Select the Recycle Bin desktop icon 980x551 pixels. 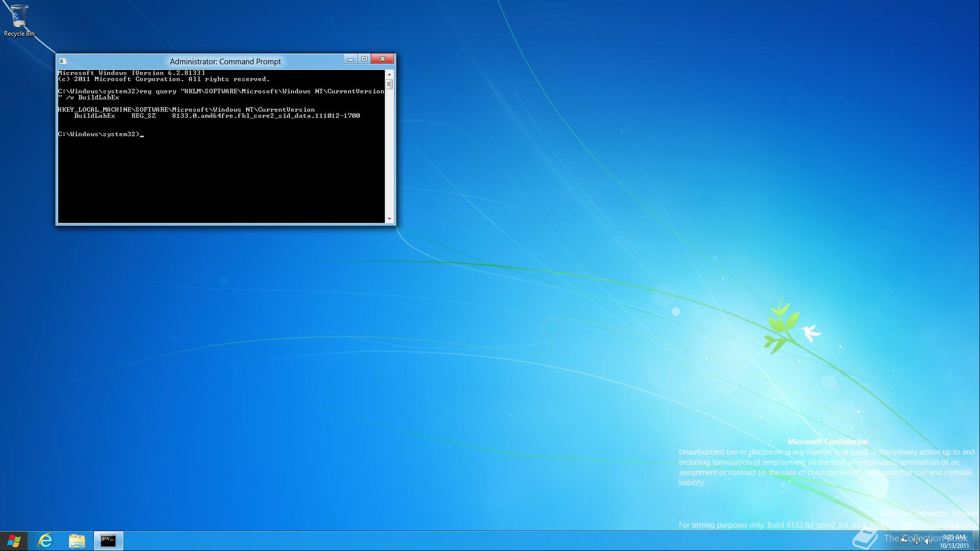(x=19, y=20)
